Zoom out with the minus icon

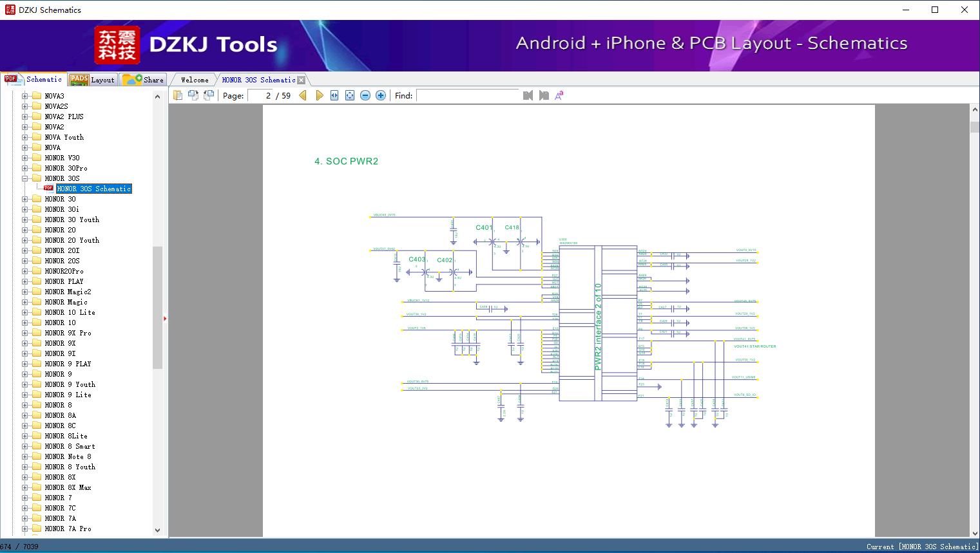pos(365,95)
